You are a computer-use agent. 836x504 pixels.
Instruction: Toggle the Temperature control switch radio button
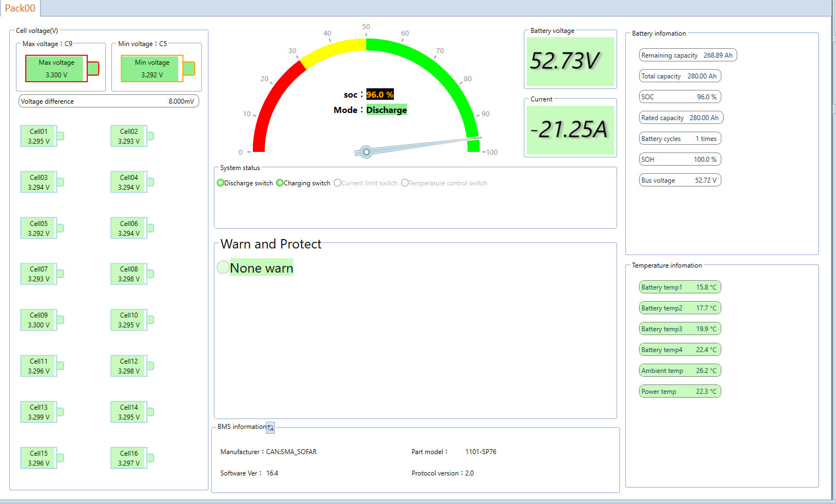tap(405, 183)
